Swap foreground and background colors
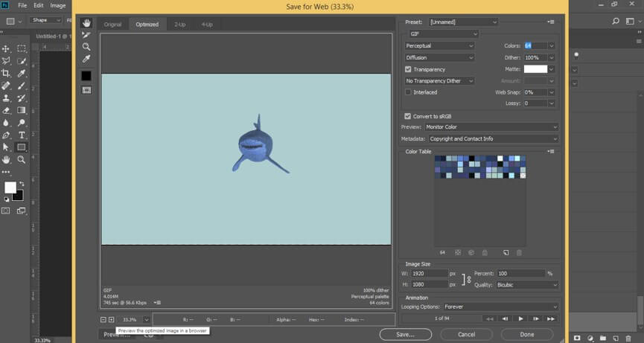The height and width of the screenshot is (343, 644). click(x=22, y=185)
